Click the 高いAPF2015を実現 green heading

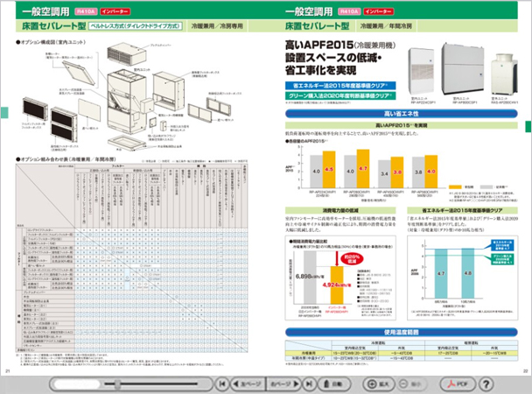401,125
